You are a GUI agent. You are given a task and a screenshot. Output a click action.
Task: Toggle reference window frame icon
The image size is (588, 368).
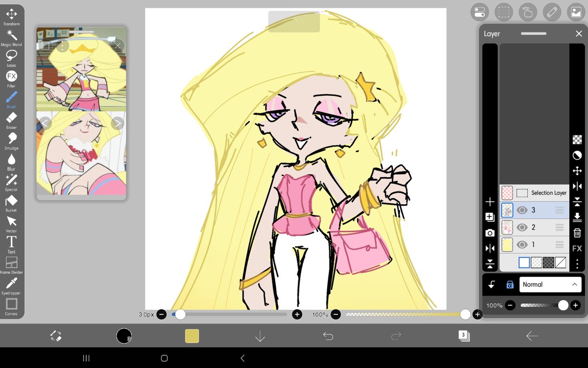(45, 46)
